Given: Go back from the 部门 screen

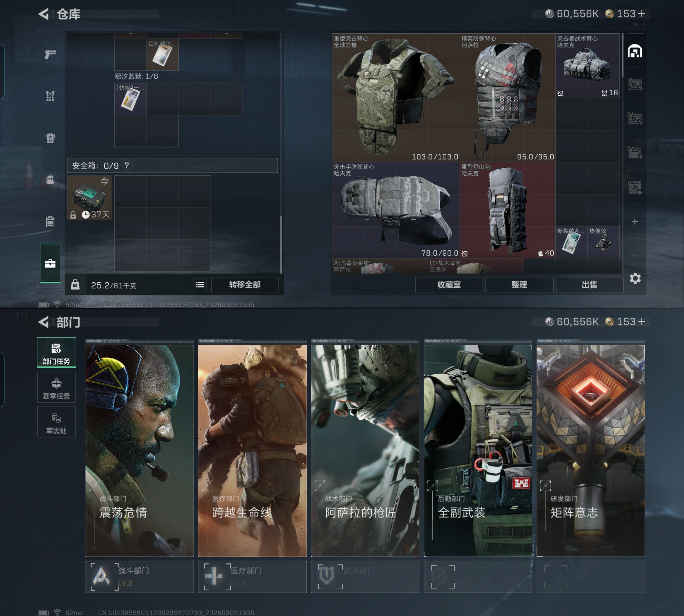Looking at the screenshot, I should click(x=44, y=322).
